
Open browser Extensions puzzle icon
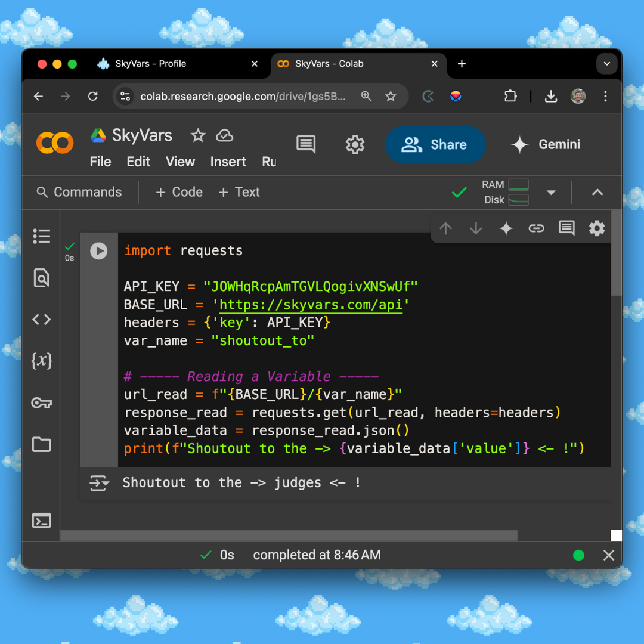(x=510, y=97)
